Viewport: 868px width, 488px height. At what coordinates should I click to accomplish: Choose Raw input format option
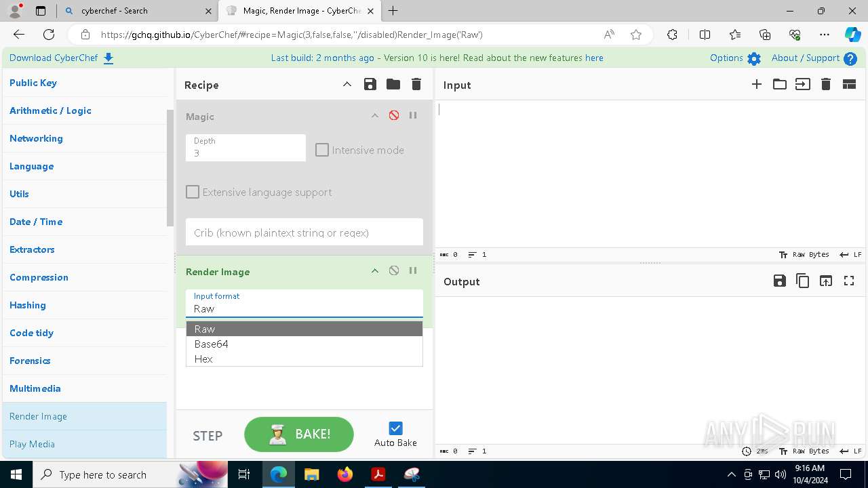tap(304, 329)
